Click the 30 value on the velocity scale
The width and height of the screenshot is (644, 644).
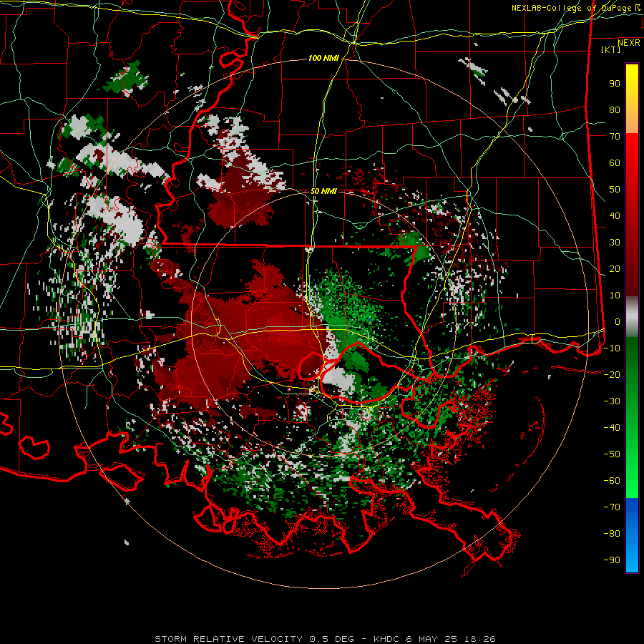pos(615,243)
